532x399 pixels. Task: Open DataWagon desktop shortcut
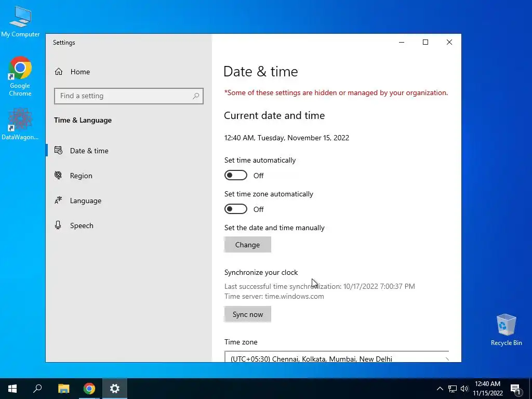20,124
